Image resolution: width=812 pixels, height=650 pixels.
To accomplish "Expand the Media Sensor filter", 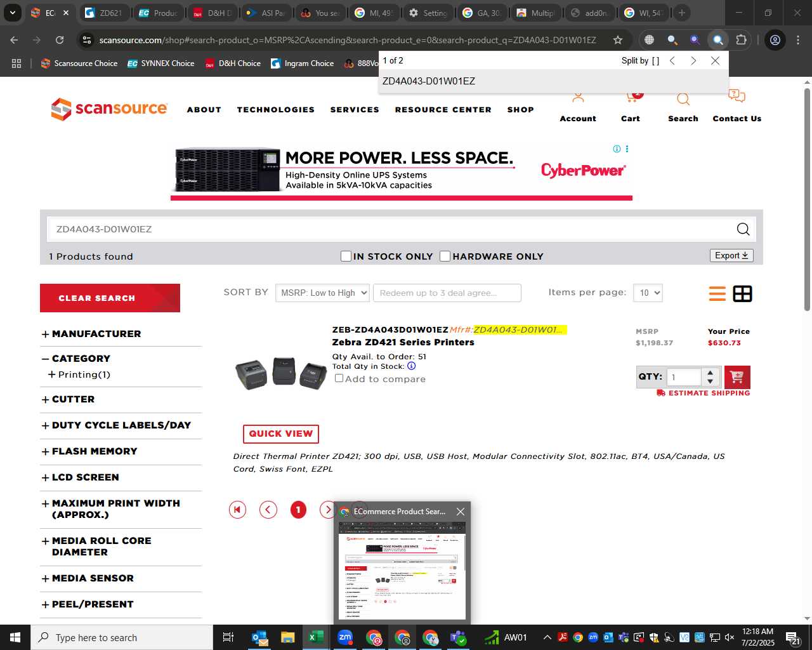I will 45,578.
